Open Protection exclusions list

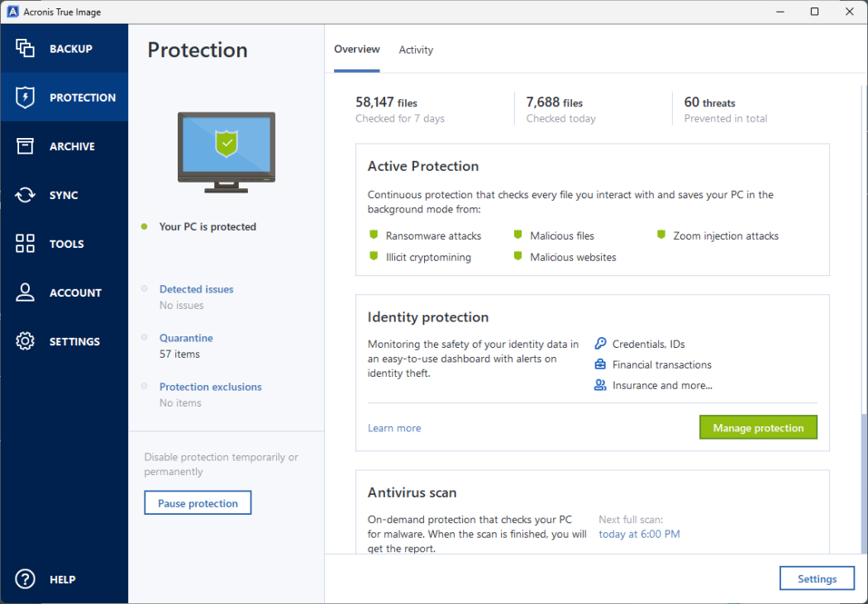[210, 387]
